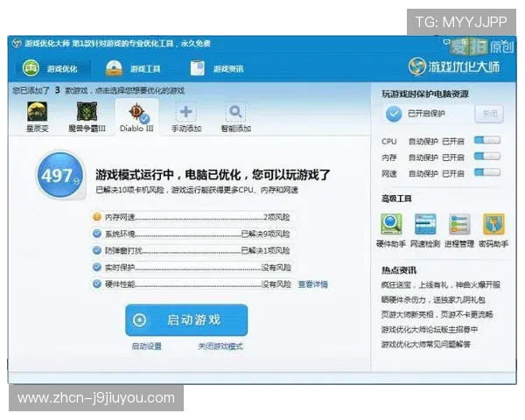Select the 魔兽争霸III game icon
The image size is (525, 420).
[x=86, y=112]
